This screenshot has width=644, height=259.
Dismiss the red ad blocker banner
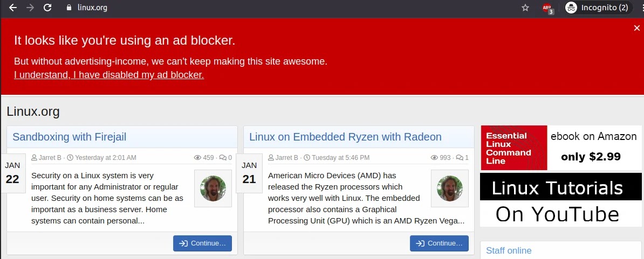[x=636, y=28]
